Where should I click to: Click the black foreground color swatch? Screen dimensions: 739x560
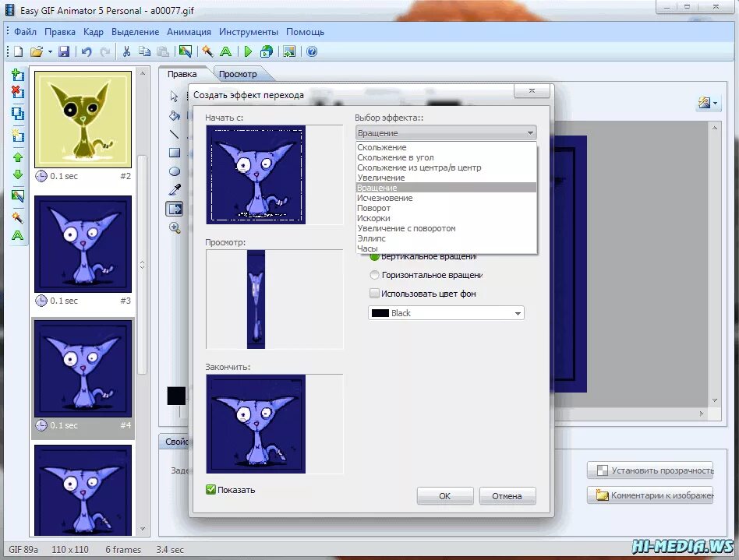coord(176,396)
